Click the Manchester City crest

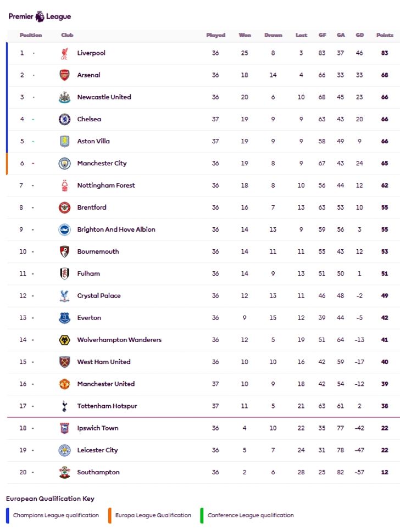tap(64, 164)
